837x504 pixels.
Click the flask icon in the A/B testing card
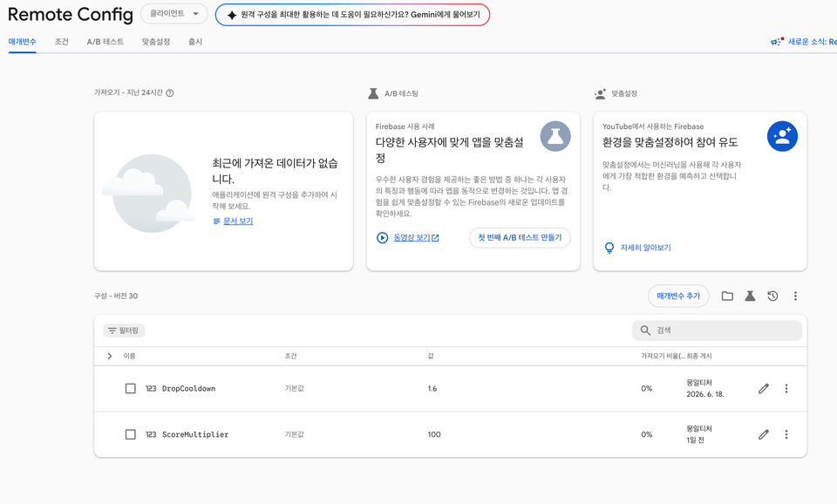[555, 137]
